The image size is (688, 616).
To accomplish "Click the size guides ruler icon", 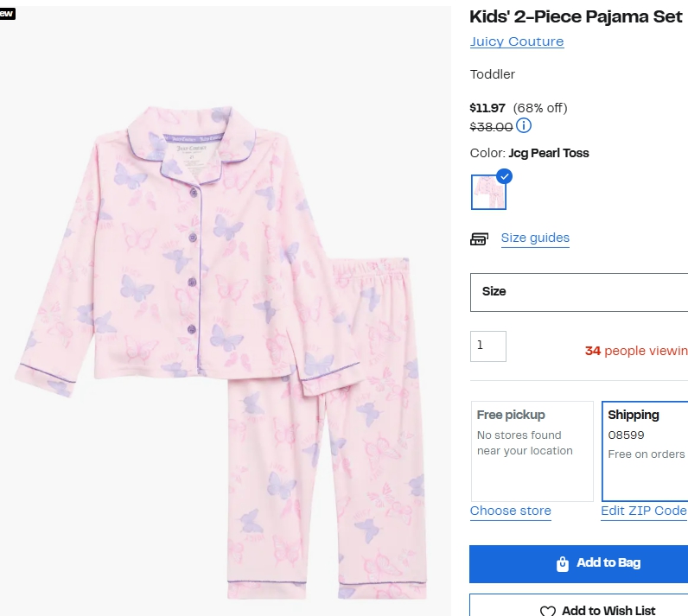I will tap(479, 239).
